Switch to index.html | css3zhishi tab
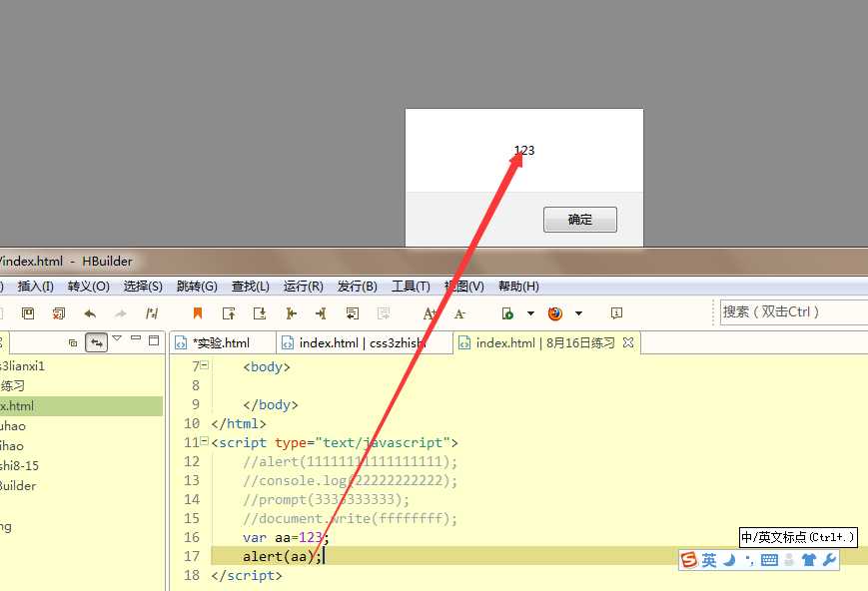This screenshot has width=868, height=591. point(363,343)
